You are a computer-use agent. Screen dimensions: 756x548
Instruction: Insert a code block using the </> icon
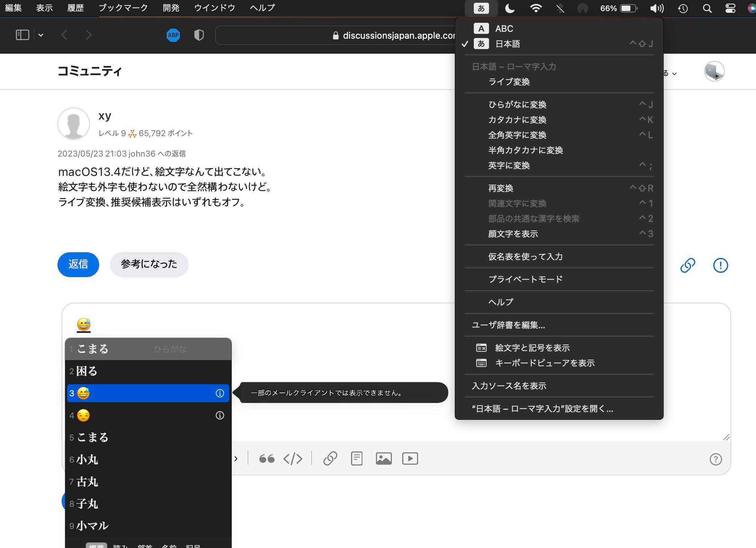click(x=293, y=459)
